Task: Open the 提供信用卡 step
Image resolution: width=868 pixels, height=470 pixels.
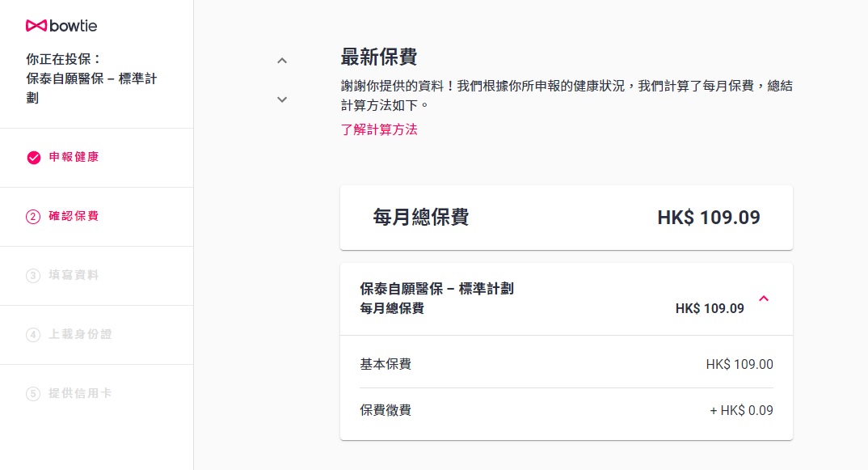Action: [80, 393]
